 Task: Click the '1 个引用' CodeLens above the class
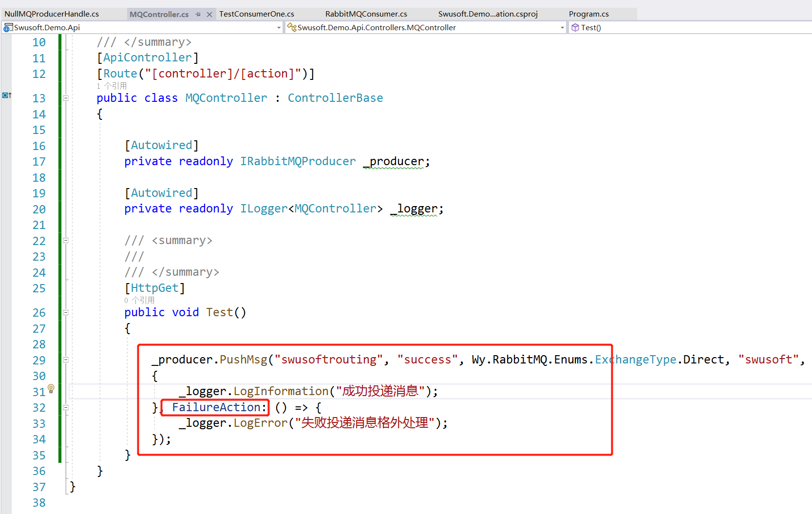(x=112, y=86)
